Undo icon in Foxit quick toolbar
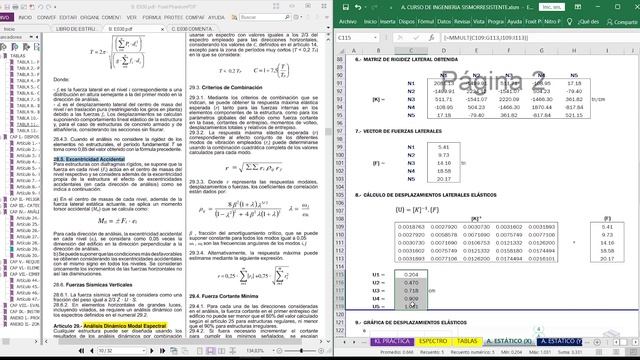Screen dimensions: 640x360 [40, 7]
